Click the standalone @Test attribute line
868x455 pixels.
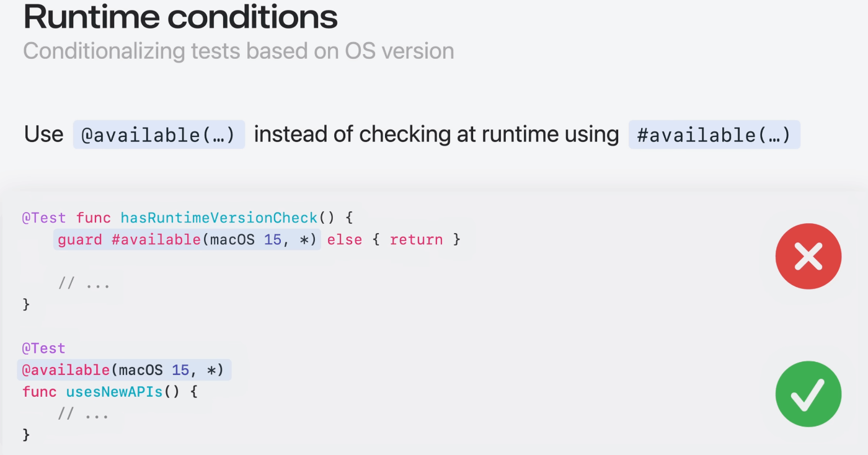[x=44, y=348]
